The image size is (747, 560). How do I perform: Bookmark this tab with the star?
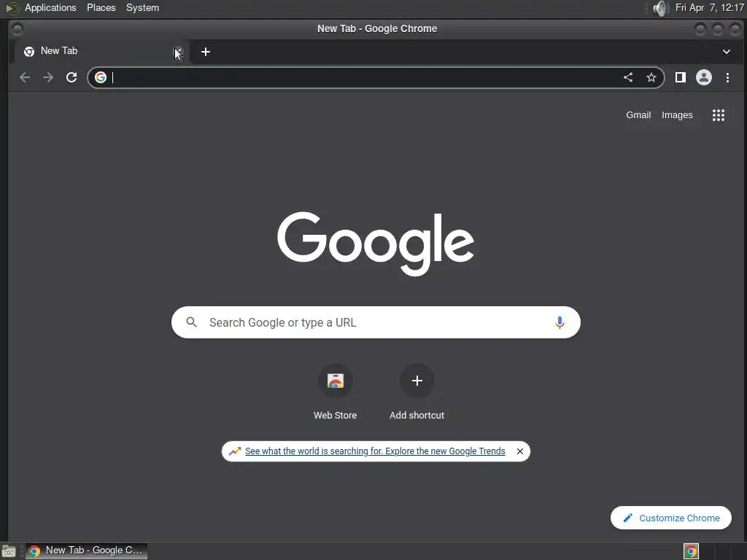click(x=651, y=77)
